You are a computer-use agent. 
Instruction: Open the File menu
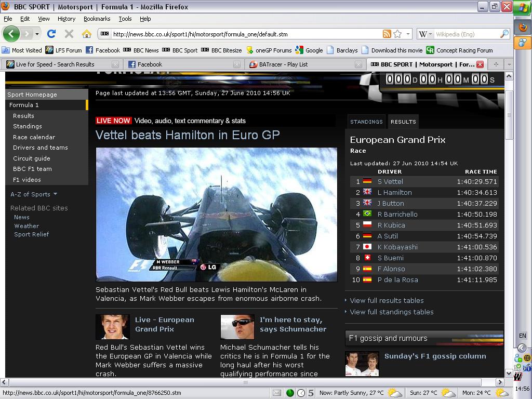[8, 19]
